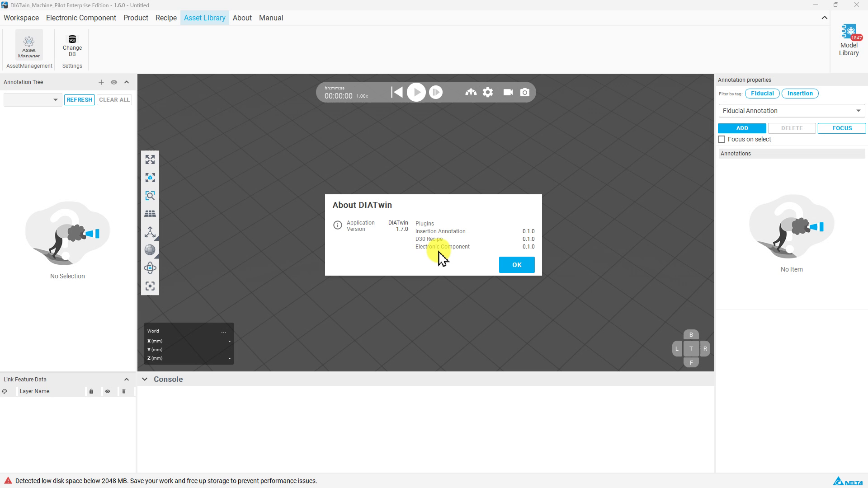The image size is (868, 488).
Task: Toggle layer visibility column eye icon
Action: click(x=108, y=391)
